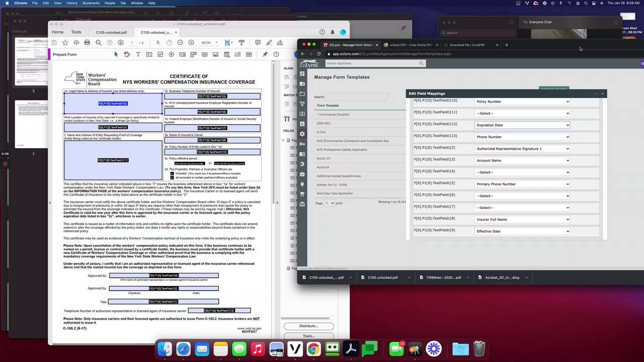Choose the date field tool in Prepare Form

tap(226, 54)
